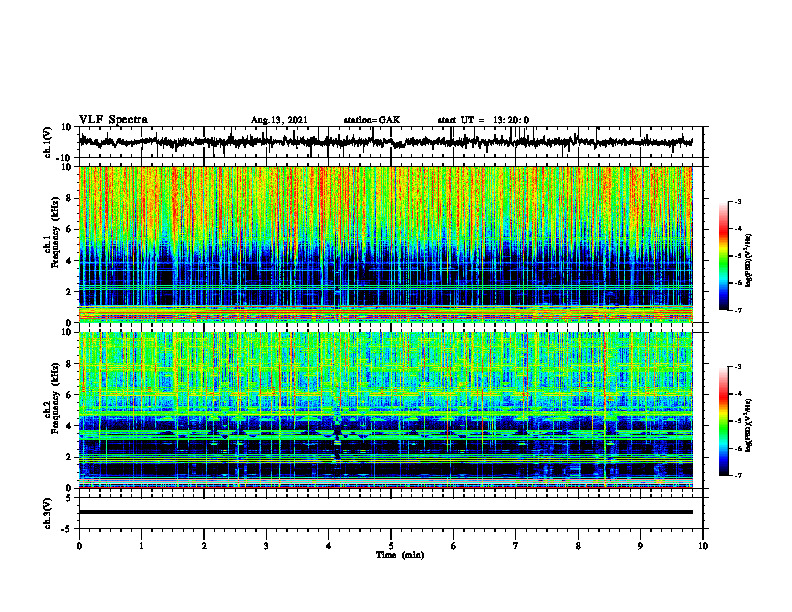This screenshot has width=792, height=612.
Task: Click the "0" tick on the time axis
Action: [x=79, y=546]
